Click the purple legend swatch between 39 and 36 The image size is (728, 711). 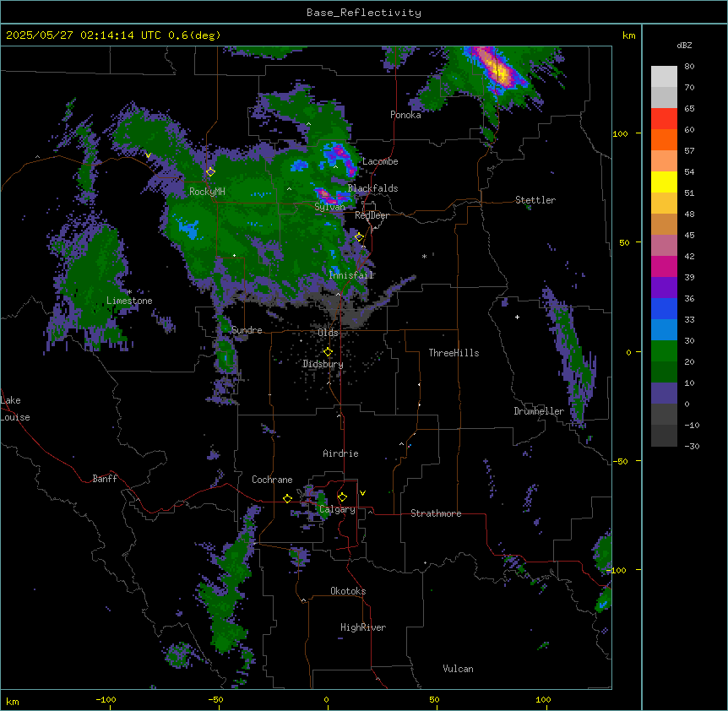664,287
